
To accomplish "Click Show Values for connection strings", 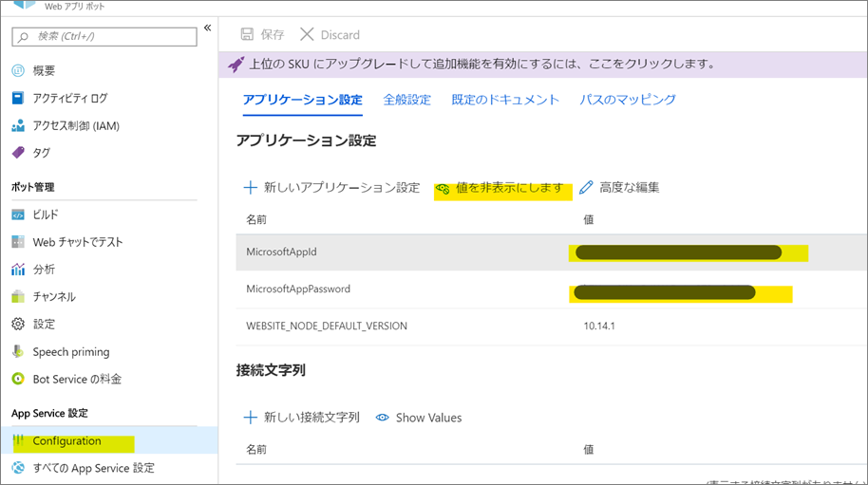I will pos(419,418).
